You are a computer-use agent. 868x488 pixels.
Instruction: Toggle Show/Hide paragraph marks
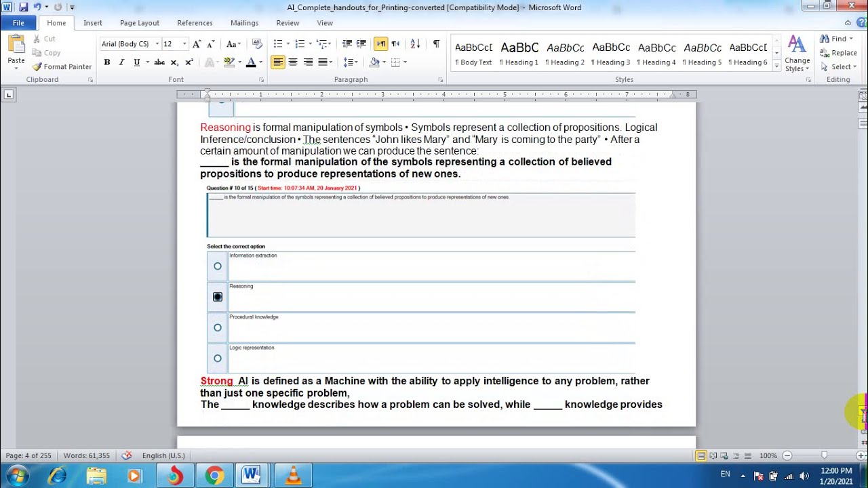tap(436, 43)
